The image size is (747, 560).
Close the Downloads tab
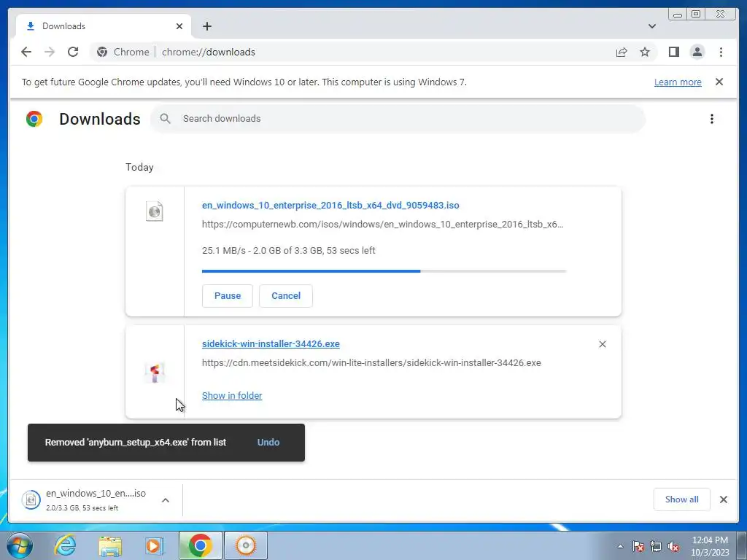click(x=179, y=26)
